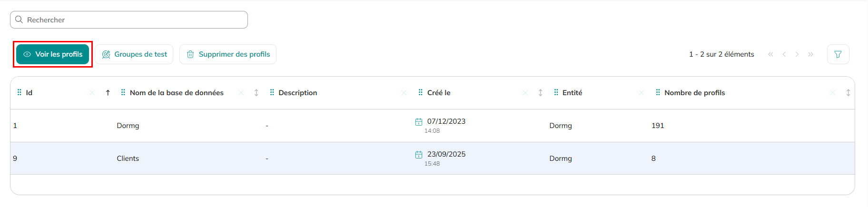Sort by Nom de la base de données
Screen dimensions: 868x207
[256, 93]
